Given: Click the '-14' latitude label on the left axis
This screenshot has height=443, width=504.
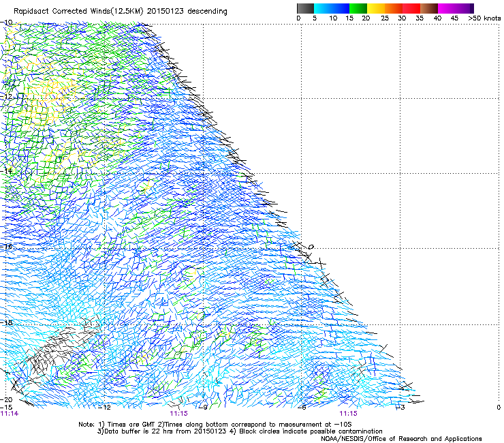Looking at the screenshot, I should click(6, 171).
